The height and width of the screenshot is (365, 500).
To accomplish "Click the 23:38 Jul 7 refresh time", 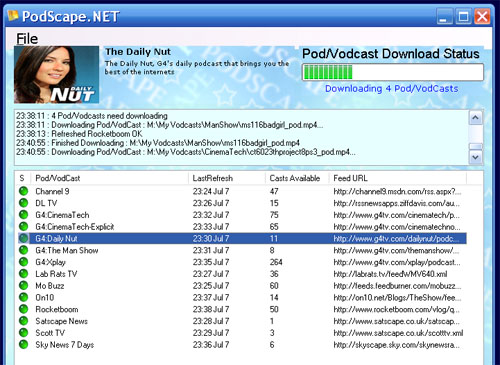I will pos(211,309).
